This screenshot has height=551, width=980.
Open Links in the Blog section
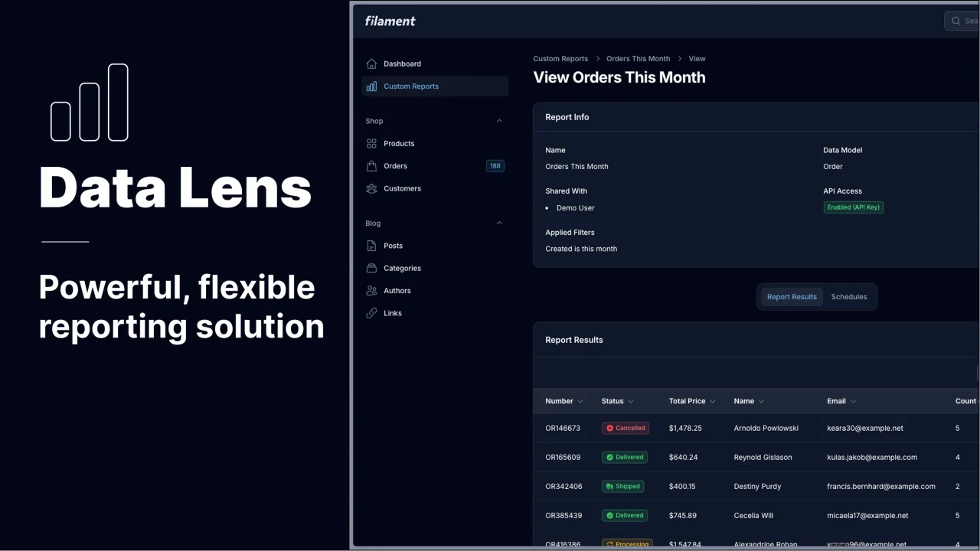point(393,313)
